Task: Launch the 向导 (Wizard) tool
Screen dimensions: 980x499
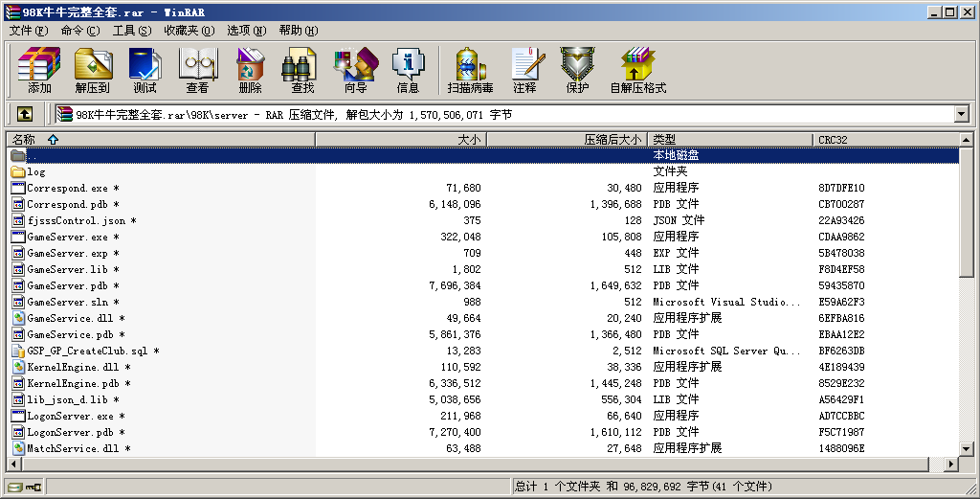Action: pyautogui.click(x=355, y=71)
